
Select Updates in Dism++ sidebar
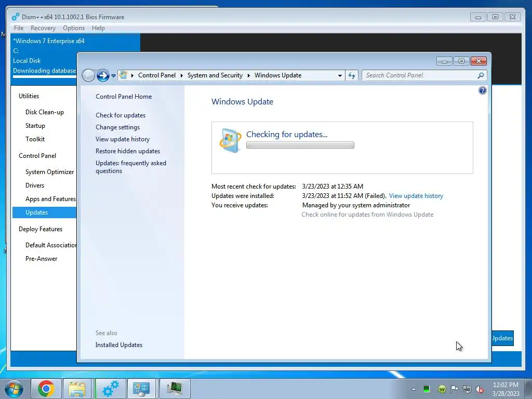45,212
